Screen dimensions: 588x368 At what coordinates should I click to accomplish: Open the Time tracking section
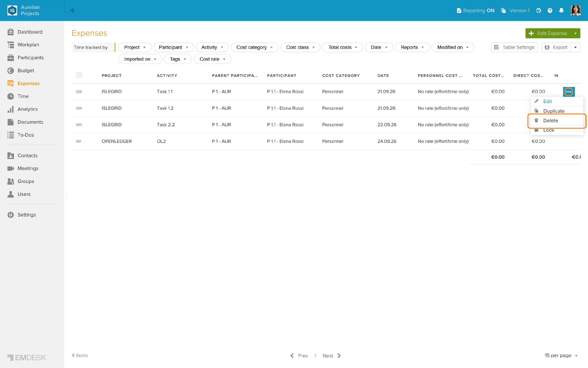point(23,96)
